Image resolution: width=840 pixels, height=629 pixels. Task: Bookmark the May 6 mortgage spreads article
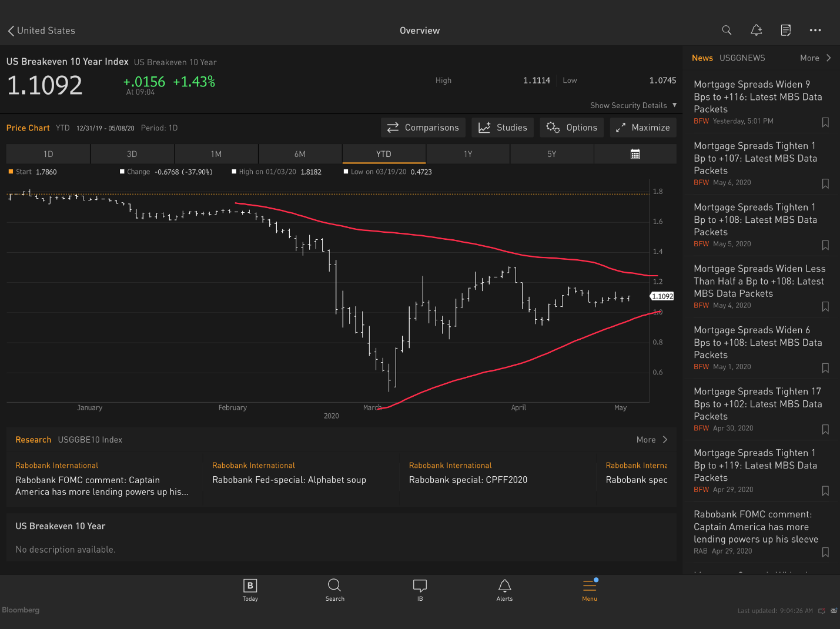[825, 184]
